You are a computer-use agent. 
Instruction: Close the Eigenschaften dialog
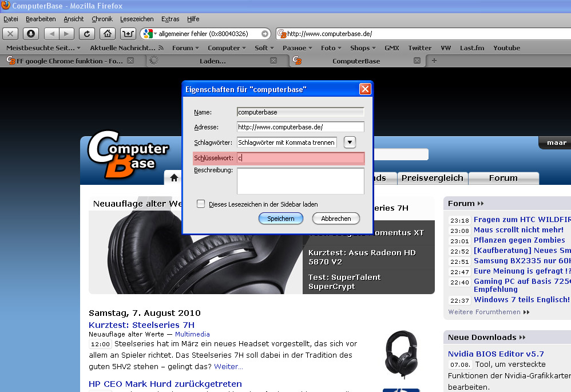click(x=365, y=89)
